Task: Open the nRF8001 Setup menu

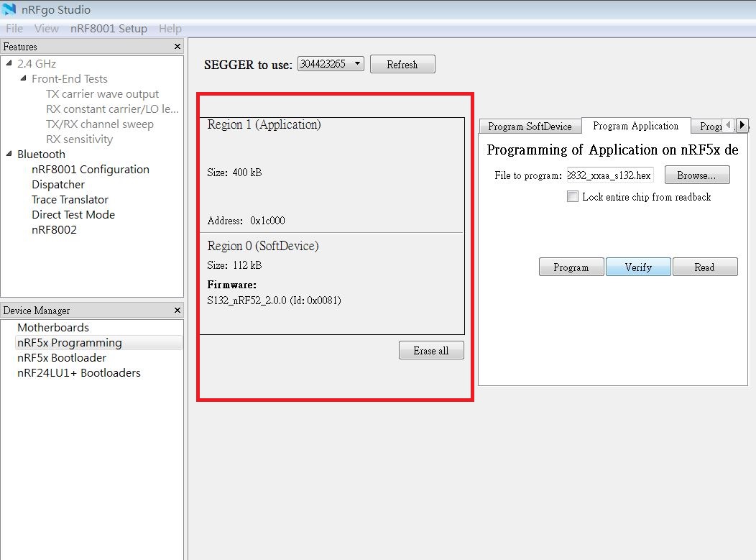Action: tap(107, 28)
